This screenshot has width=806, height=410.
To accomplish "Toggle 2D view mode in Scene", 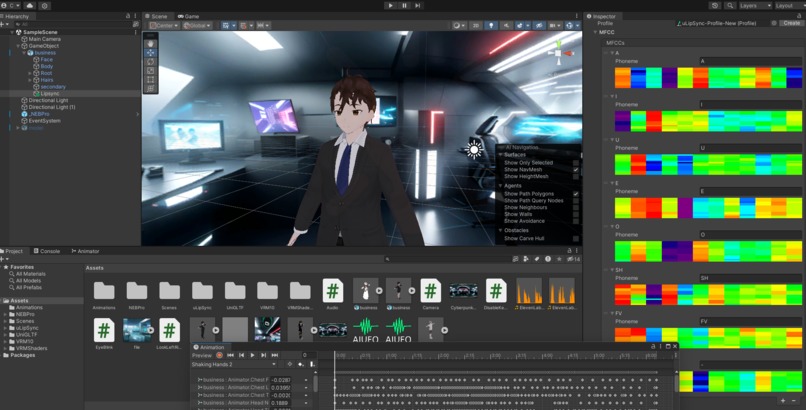I will [x=476, y=25].
